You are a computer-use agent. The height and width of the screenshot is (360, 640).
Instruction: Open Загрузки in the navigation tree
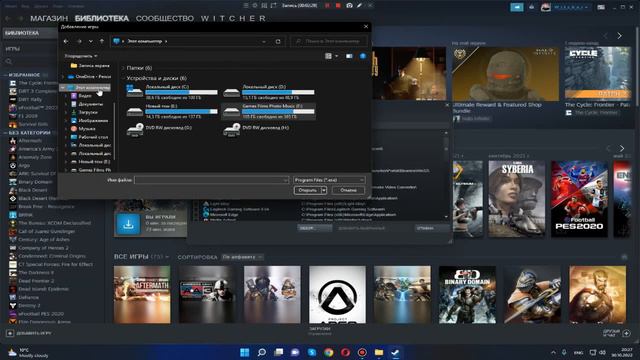click(84, 112)
